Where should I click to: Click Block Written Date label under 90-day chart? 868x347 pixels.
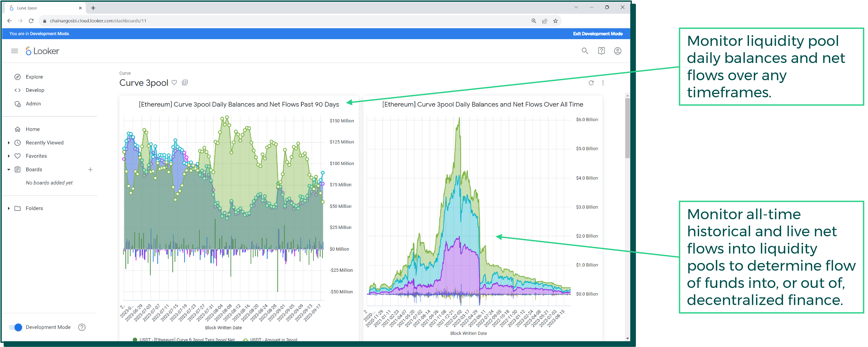pyautogui.click(x=223, y=328)
